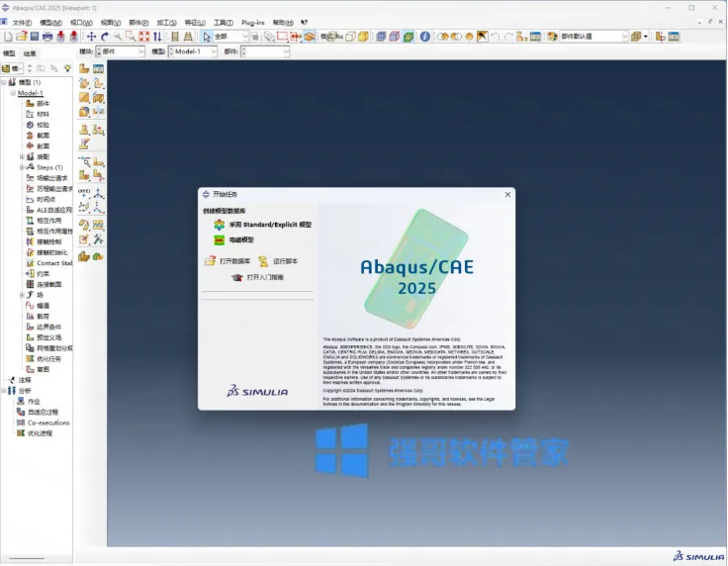Click the blue Query information icon

(424, 37)
